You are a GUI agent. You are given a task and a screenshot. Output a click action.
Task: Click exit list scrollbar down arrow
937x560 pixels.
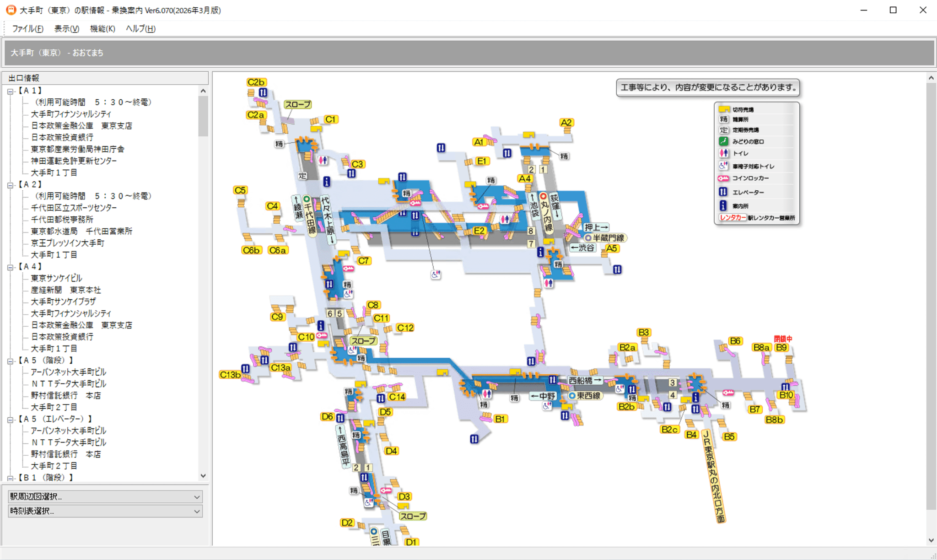pos(203,476)
